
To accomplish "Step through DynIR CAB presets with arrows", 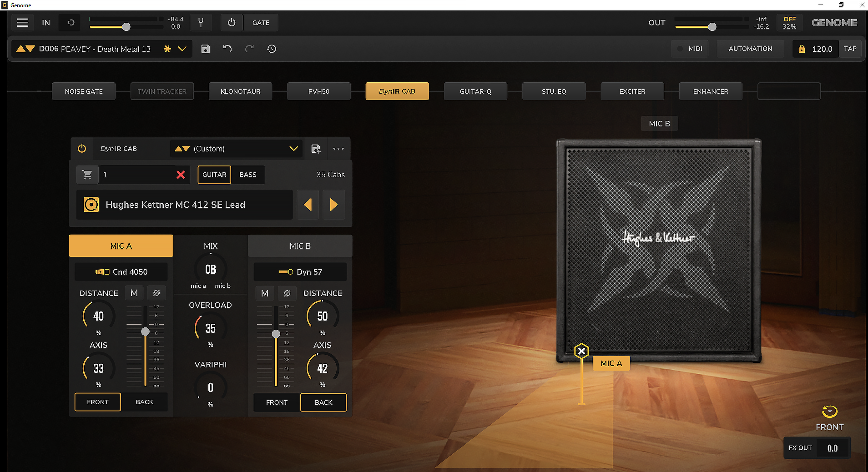I will pos(182,149).
